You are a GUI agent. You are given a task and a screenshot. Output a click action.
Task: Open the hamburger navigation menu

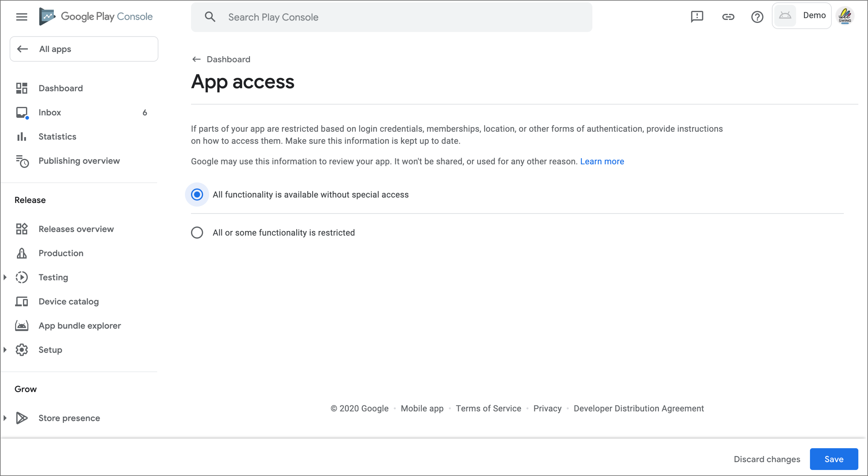(x=21, y=17)
